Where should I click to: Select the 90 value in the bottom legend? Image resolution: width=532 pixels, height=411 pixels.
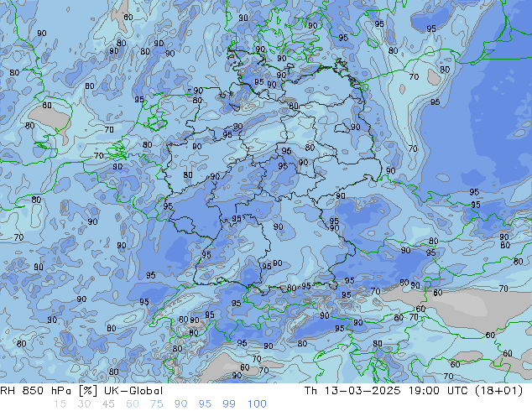coord(181,404)
